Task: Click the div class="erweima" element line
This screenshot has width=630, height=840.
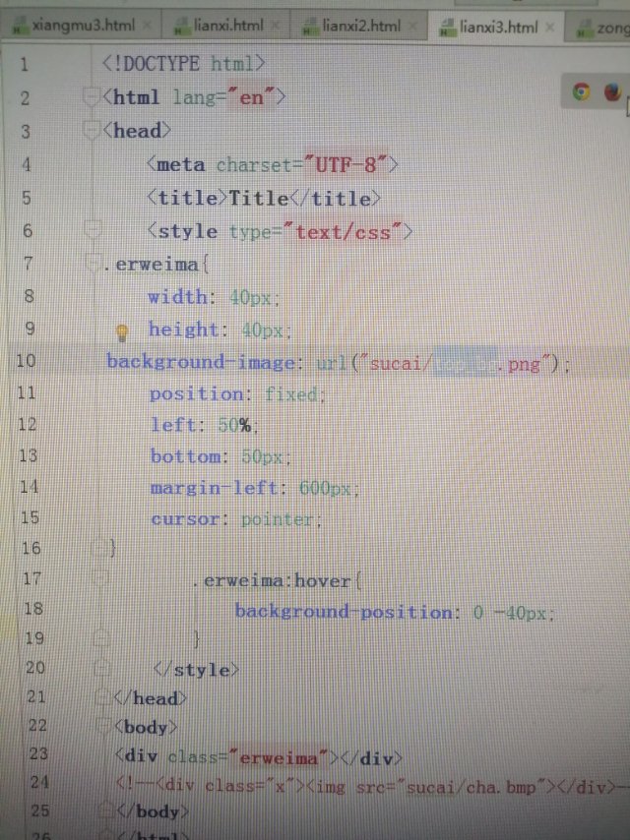Action: 258,757
